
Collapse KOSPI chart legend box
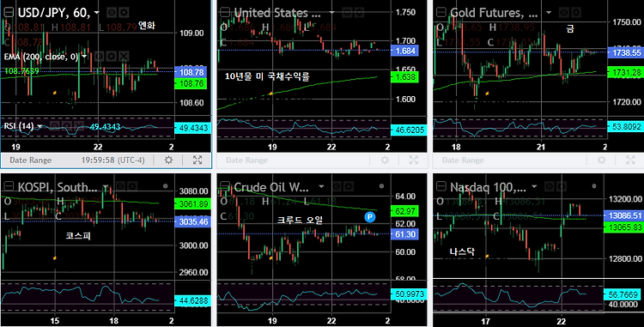coord(9,187)
